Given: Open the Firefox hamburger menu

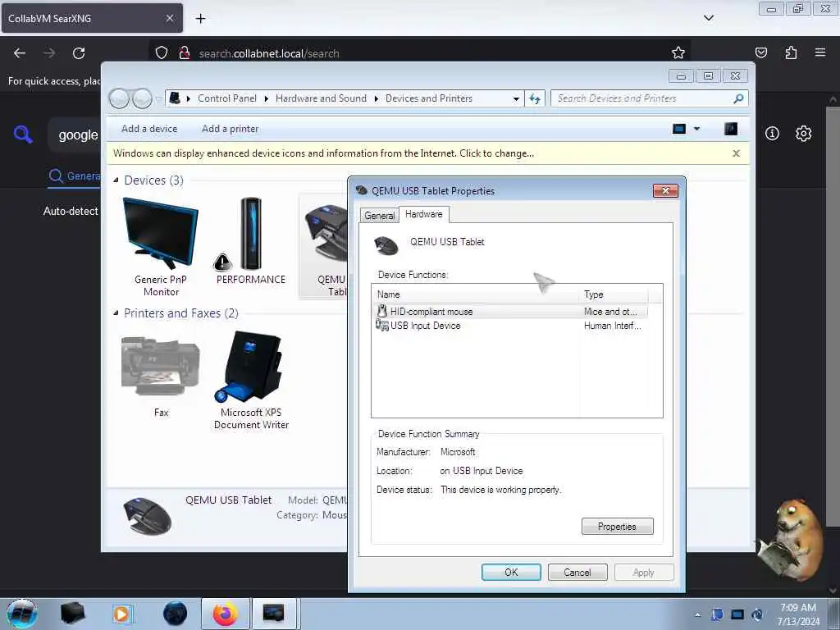Looking at the screenshot, I should 819,52.
